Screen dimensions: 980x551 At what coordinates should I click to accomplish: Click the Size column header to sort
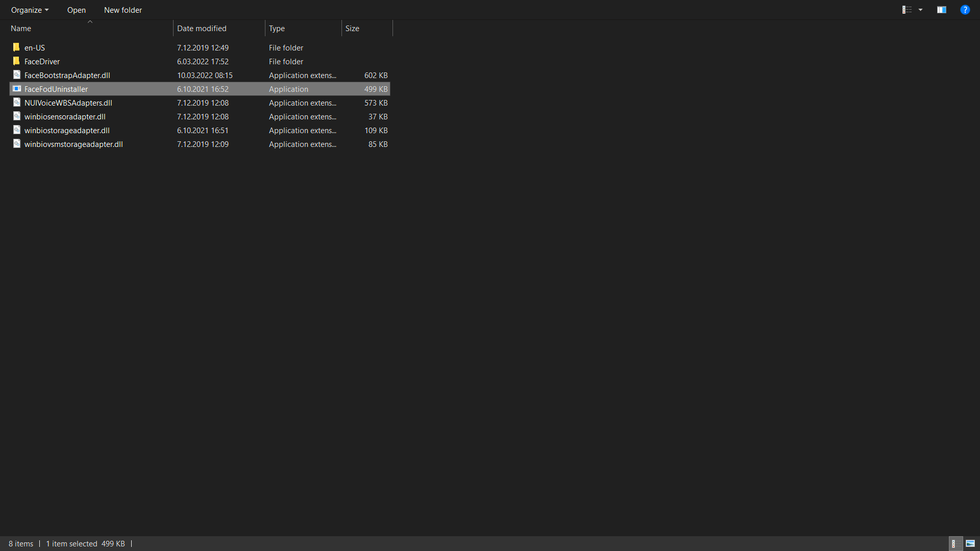(352, 28)
